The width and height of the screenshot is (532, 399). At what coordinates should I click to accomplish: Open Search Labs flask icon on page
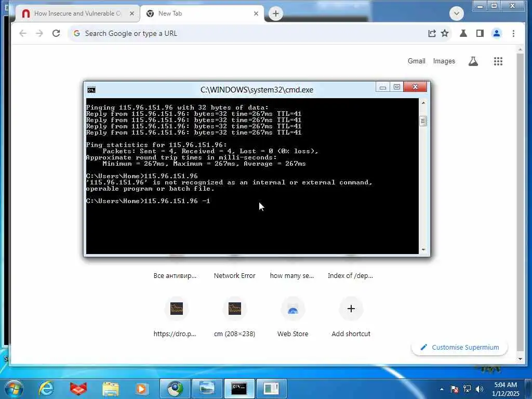[473, 61]
